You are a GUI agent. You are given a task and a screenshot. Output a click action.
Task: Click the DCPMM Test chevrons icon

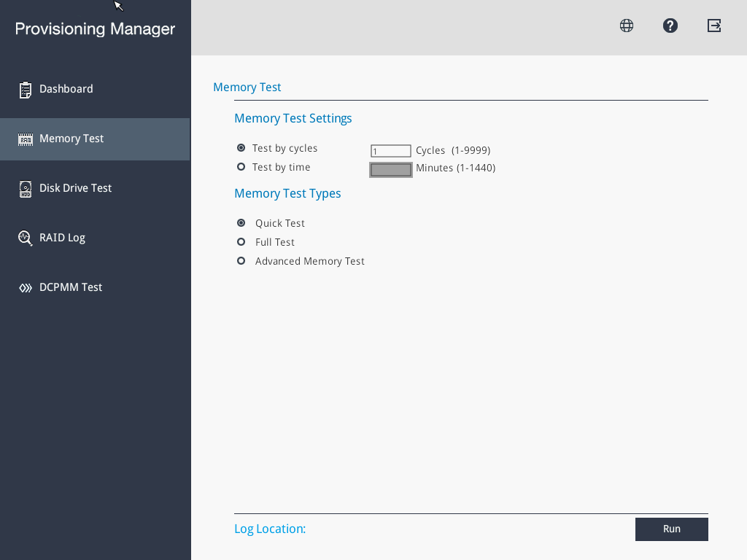(x=26, y=287)
